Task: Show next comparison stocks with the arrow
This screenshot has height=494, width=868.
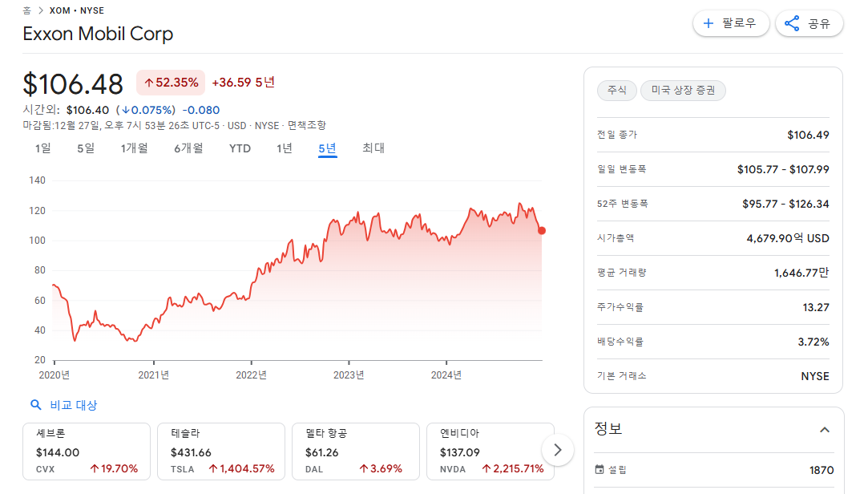Action: (558, 450)
